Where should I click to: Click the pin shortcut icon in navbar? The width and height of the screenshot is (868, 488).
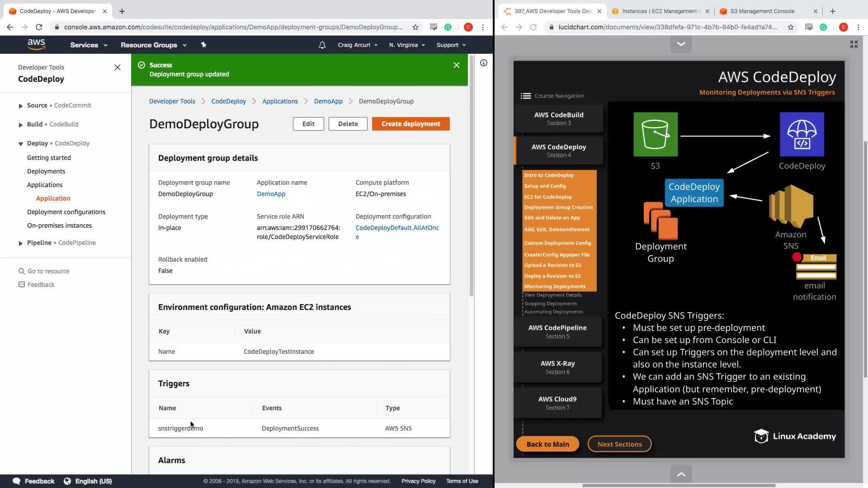[203, 45]
